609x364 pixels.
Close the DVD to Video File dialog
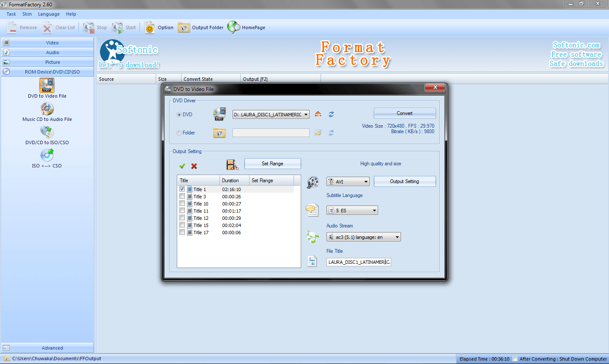point(435,87)
